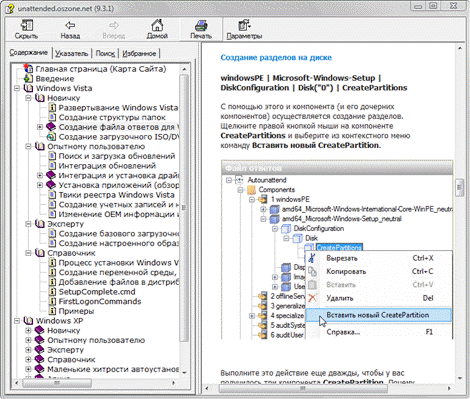Click the contents tree vertical scrollbar

184,221
